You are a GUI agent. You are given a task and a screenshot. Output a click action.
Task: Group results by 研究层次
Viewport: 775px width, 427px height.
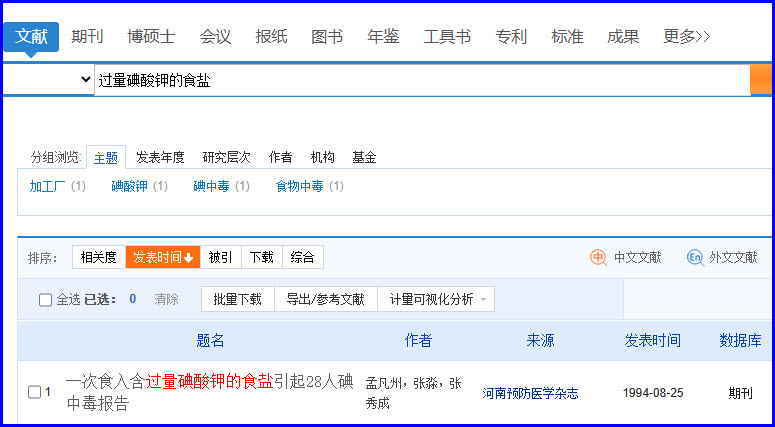pyautogui.click(x=226, y=158)
